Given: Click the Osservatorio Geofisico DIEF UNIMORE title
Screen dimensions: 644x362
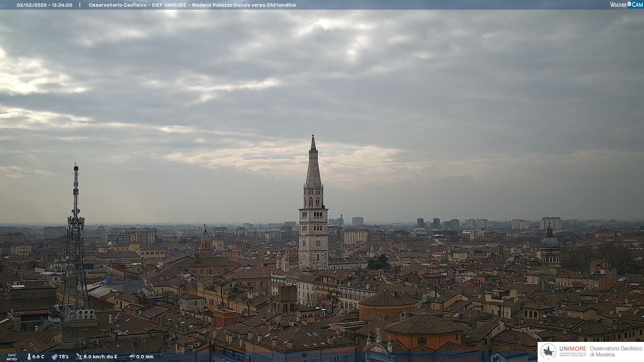Looking at the screenshot, I should 192,5.
